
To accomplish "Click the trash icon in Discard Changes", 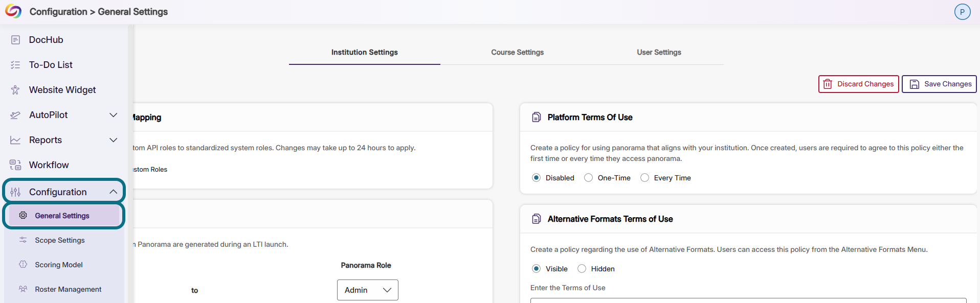I will pyautogui.click(x=828, y=84).
